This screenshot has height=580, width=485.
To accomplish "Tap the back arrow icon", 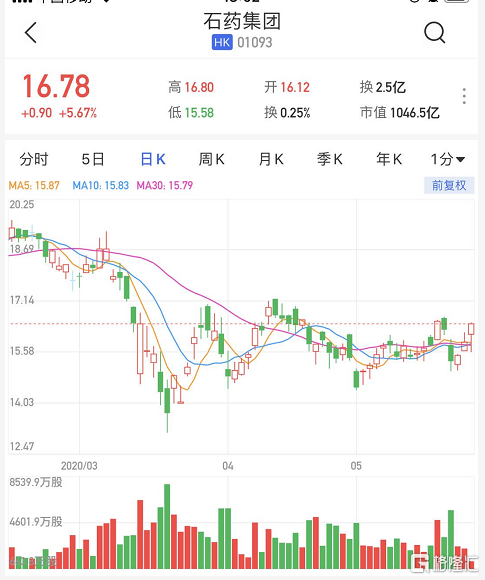I will (x=31, y=33).
